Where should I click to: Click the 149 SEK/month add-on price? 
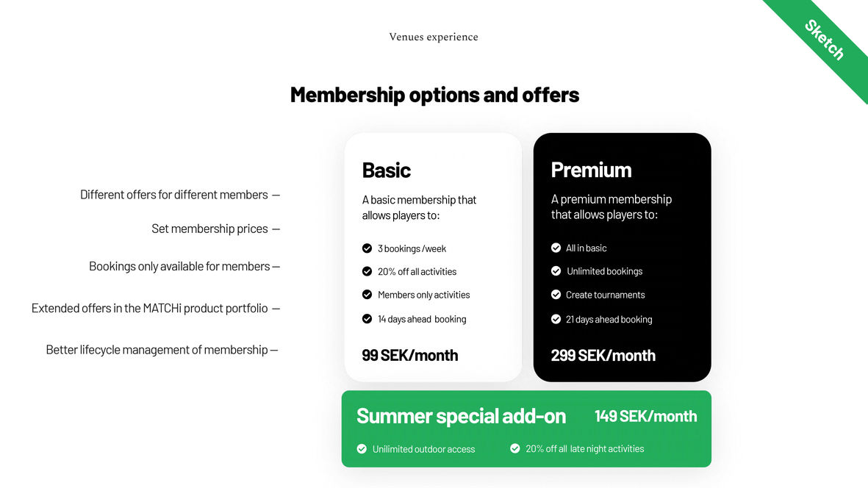tap(645, 416)
